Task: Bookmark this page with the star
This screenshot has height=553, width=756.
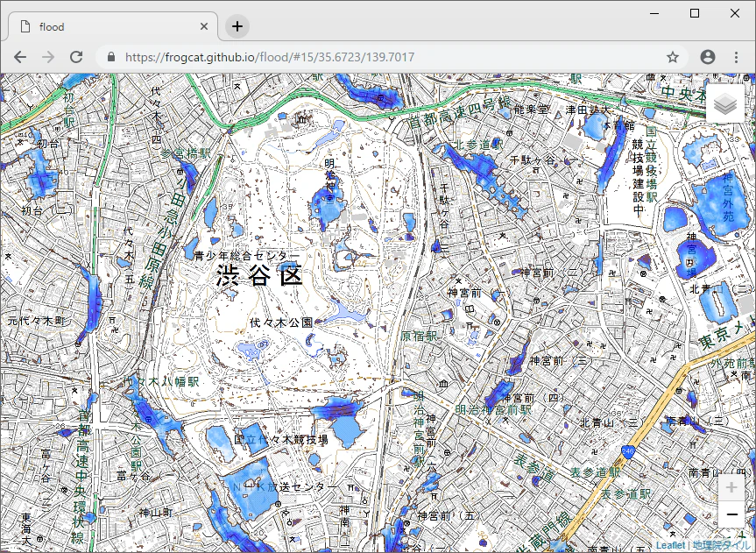Action: coord(673,57)
